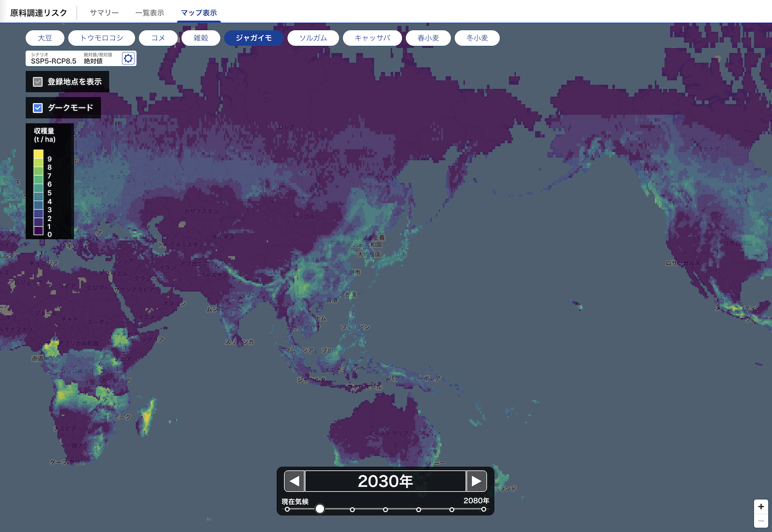
Task: Click next year arrow button
Action: coord(476,481)
